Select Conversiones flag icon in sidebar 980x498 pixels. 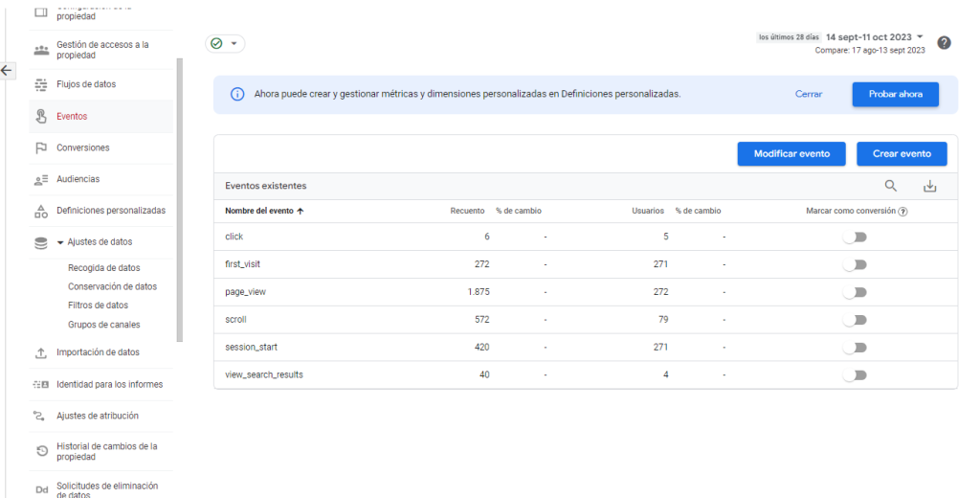(x=41, y=148)
